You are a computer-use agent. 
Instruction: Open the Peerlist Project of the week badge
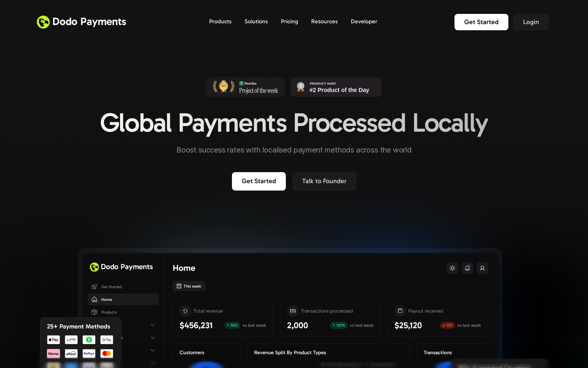(245, 87)
